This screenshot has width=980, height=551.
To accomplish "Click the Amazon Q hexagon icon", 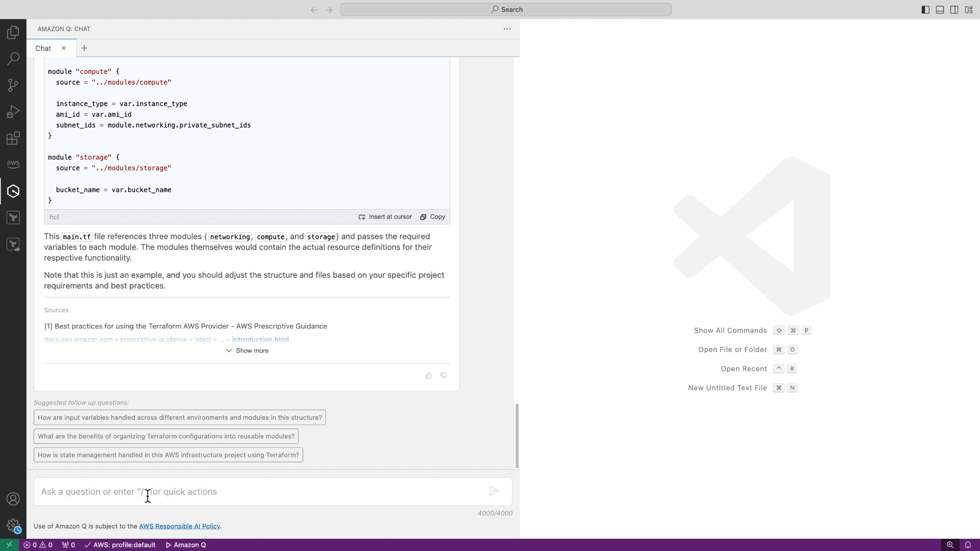I will (13, 191).
